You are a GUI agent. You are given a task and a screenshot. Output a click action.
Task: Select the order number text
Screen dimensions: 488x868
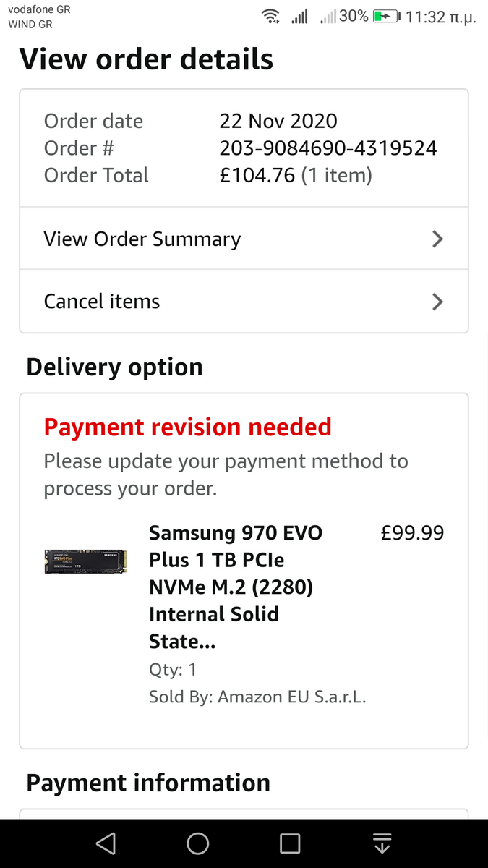click(328, 148)
